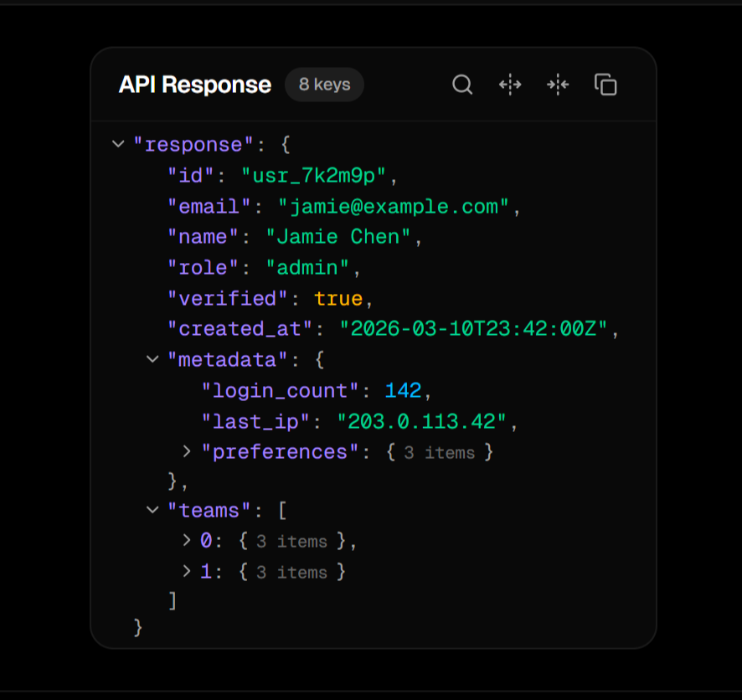Viewport: 742px width, 700px height.
Task: Select the "last_ip" key
Action: pyautogui.click(x=255, y=421)
